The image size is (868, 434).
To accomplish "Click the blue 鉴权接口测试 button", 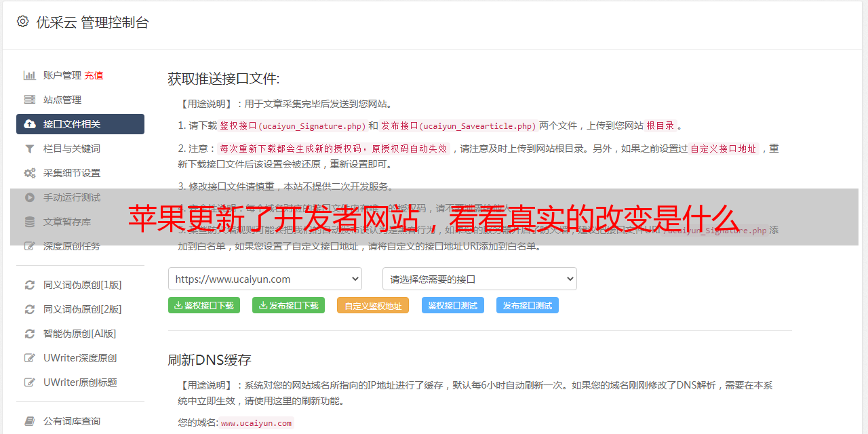I will point(453,305).
